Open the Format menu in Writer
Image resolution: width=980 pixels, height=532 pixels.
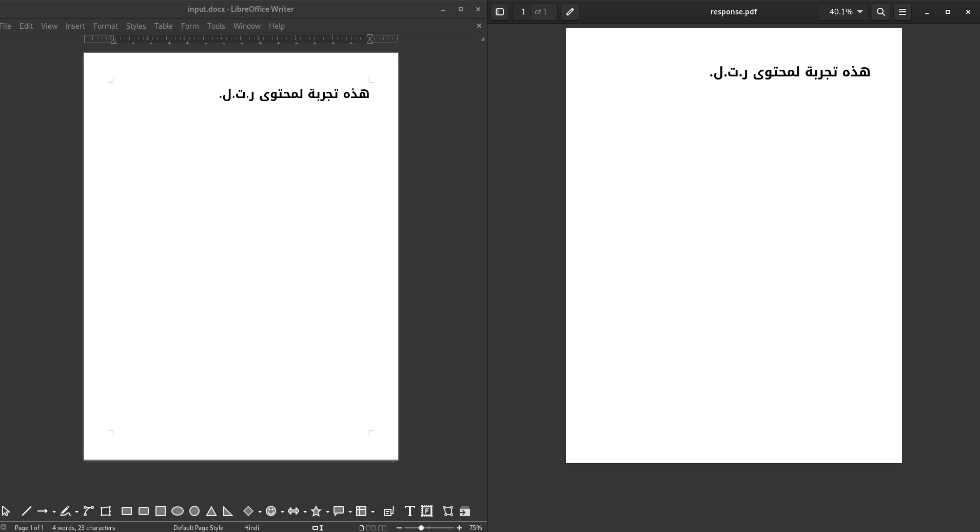tap(106, 26)
